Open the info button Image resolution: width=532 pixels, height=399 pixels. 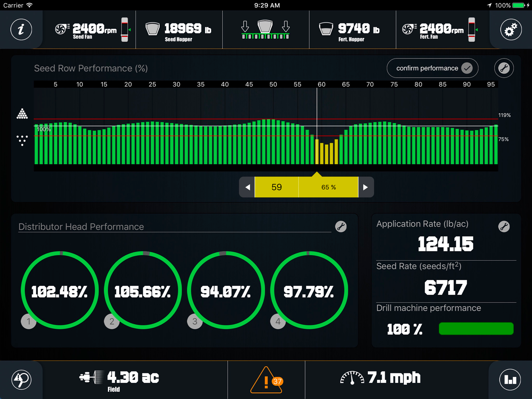(21, 29)
